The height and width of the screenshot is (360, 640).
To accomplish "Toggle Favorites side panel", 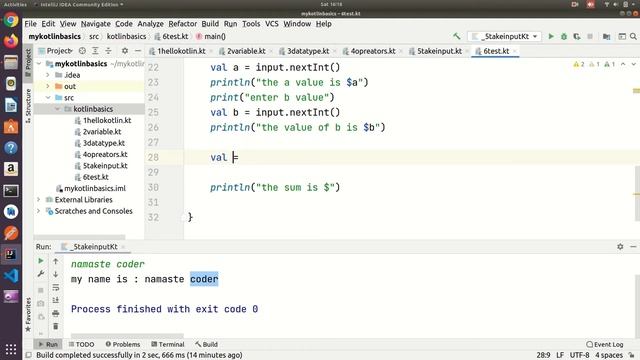I will 28,314.
